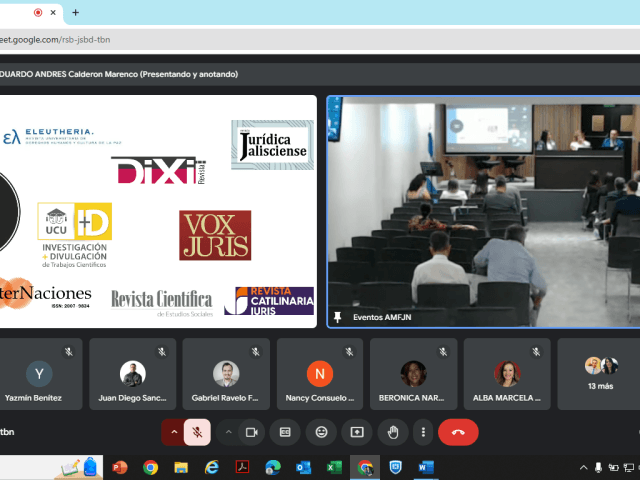Screen dimensions: 640x480
Task: Click muted mic icon on Gabriel Ravelo tile
Action: (x=256, y=352)
